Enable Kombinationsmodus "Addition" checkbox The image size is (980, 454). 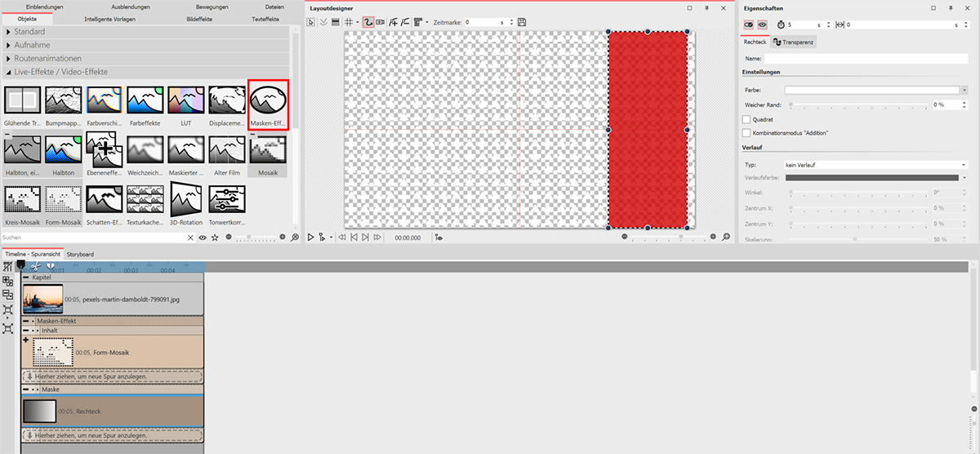746,132
